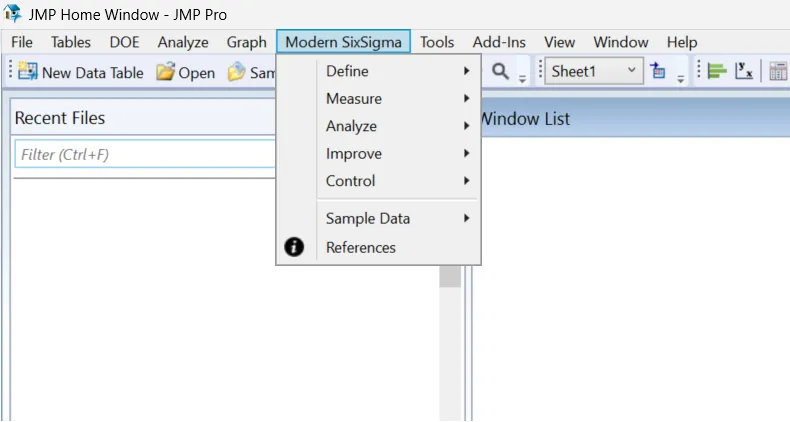
Task: Open the Analyze menu in menu bar
Action: tap(183, 42)
